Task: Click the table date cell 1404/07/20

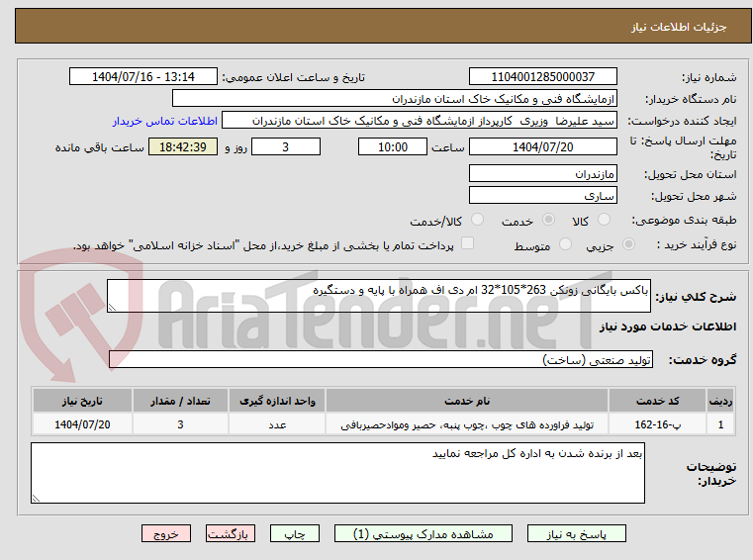Action: coord(82,424)
